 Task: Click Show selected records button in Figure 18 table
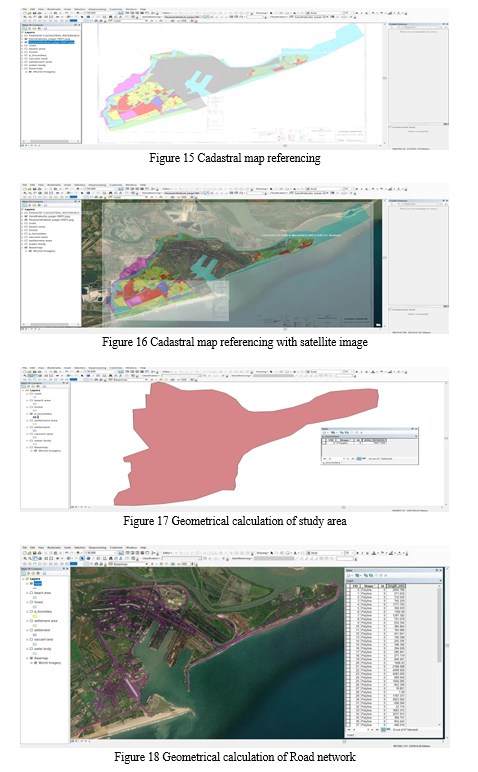388,730
